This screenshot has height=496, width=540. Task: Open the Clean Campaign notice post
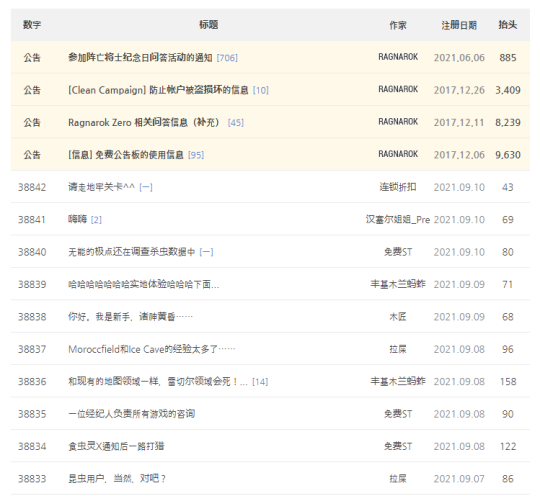[158, 90]
